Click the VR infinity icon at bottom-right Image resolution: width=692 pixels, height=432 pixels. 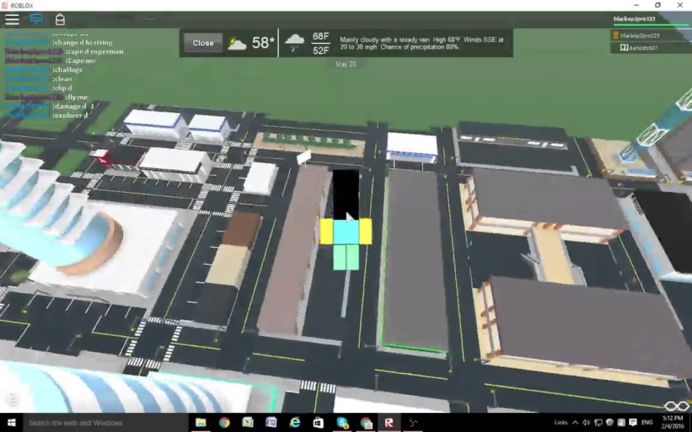[677, 406]
